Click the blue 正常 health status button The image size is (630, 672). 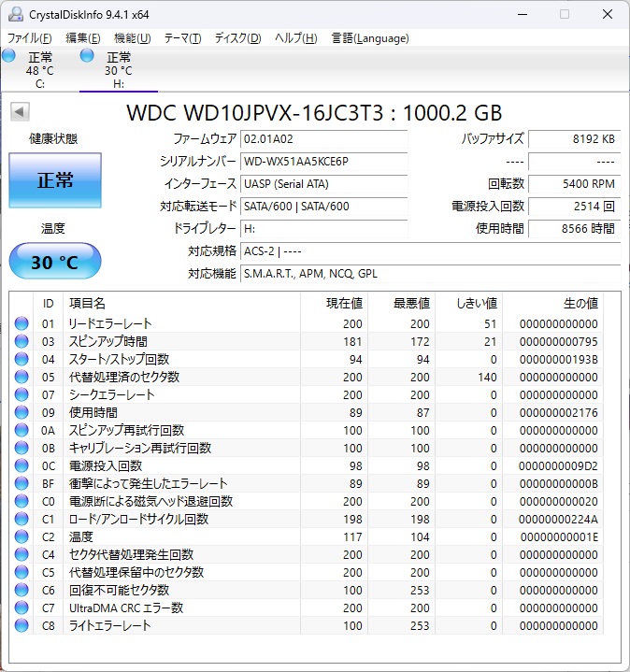tap(55, 180)
